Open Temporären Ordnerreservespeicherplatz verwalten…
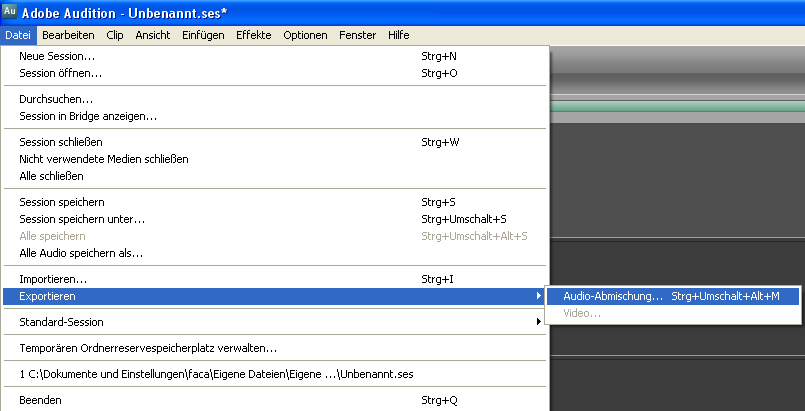This screenshot has width=805, height=411. pos(275,348)
